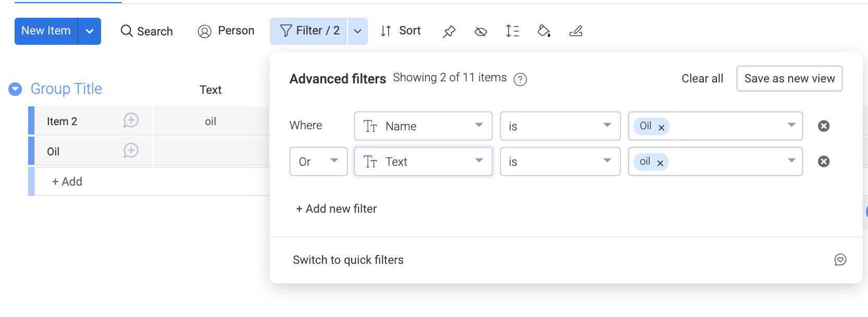868x317 pixels.
Task: Add an update to Item 2
Action: (131, 121)
